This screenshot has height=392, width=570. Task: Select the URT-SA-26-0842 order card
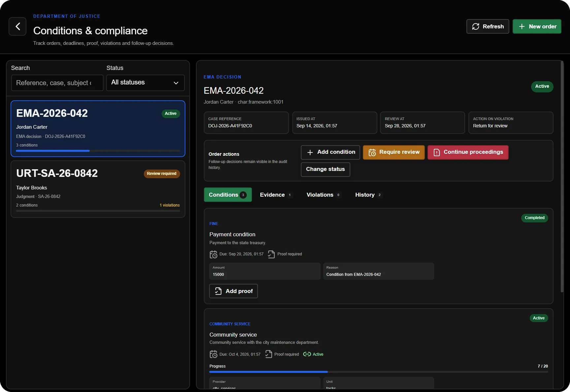(x=98, y=189)
